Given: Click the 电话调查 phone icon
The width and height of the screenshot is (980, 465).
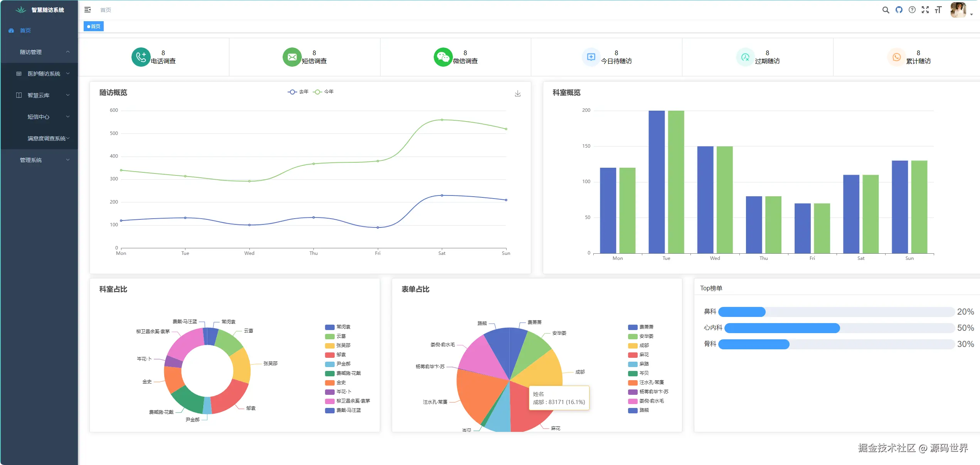Looking at the screenshot, I should coord(141,57).
